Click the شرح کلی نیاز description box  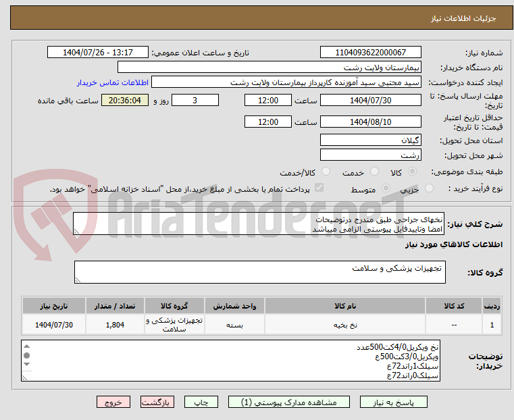(259, 224)
